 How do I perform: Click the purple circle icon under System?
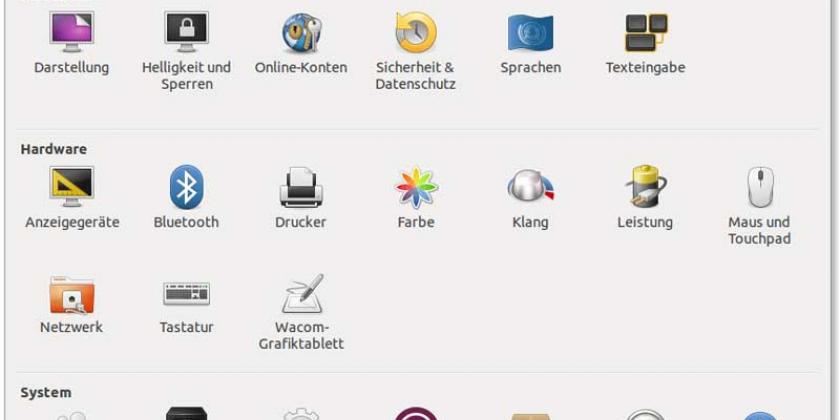pos(415,413)
